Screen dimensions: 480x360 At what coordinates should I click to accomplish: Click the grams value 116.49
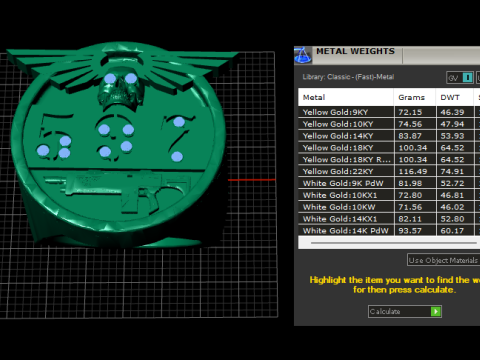click(x=413, y=171)
